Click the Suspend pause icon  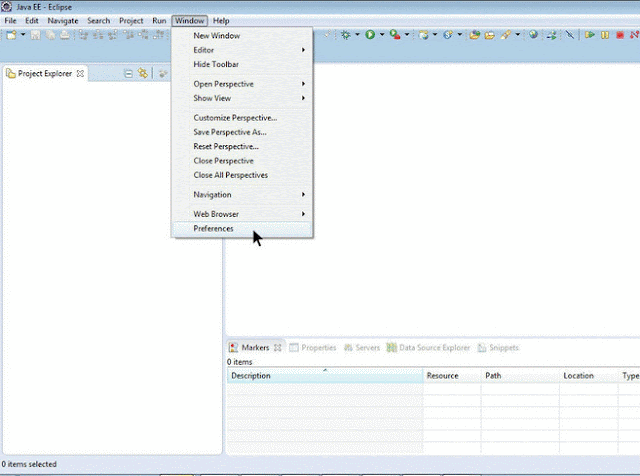point(605,35)
